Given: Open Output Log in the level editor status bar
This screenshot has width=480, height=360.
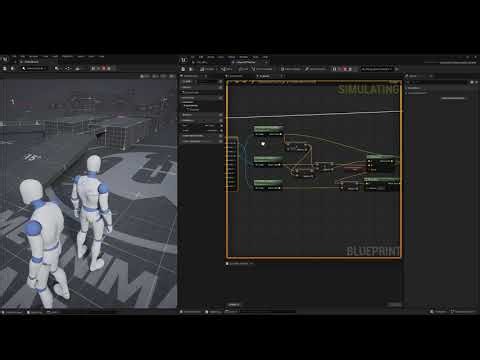Looking at the screenshot, I should point(35,312).
